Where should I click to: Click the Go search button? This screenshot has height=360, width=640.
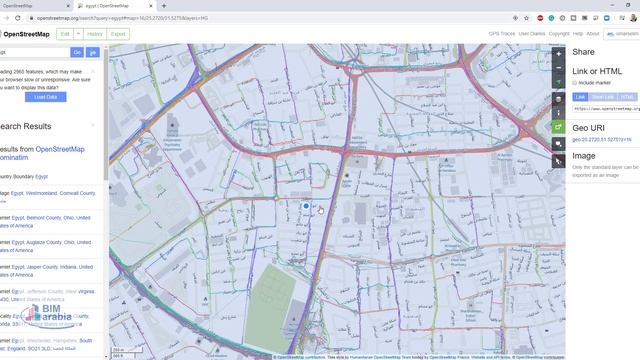point(77,52)
